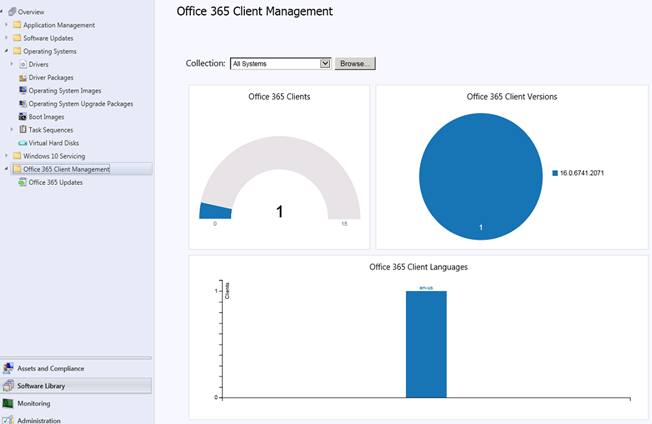The width and height of the screenshot is (652, 424).
Task: Open Operating System Upgrade Packages node
Action: tap(81, 104)
